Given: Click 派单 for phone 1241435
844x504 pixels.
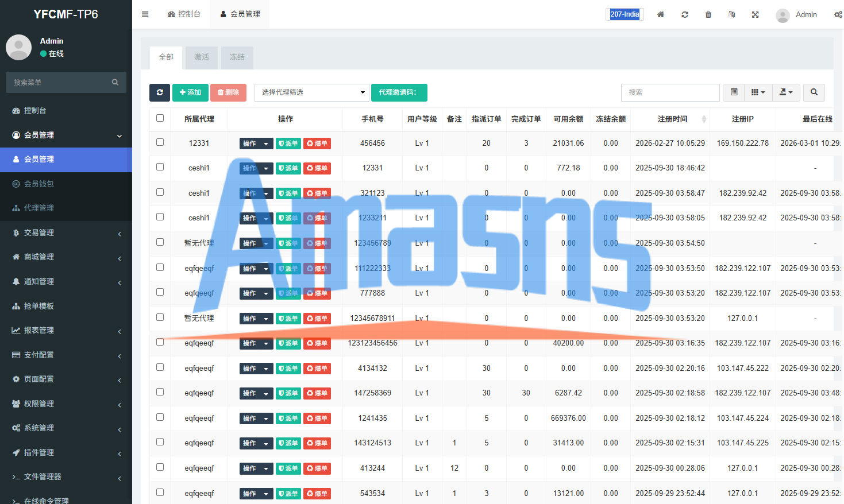Looking at the screenshot, I should 288,418.
